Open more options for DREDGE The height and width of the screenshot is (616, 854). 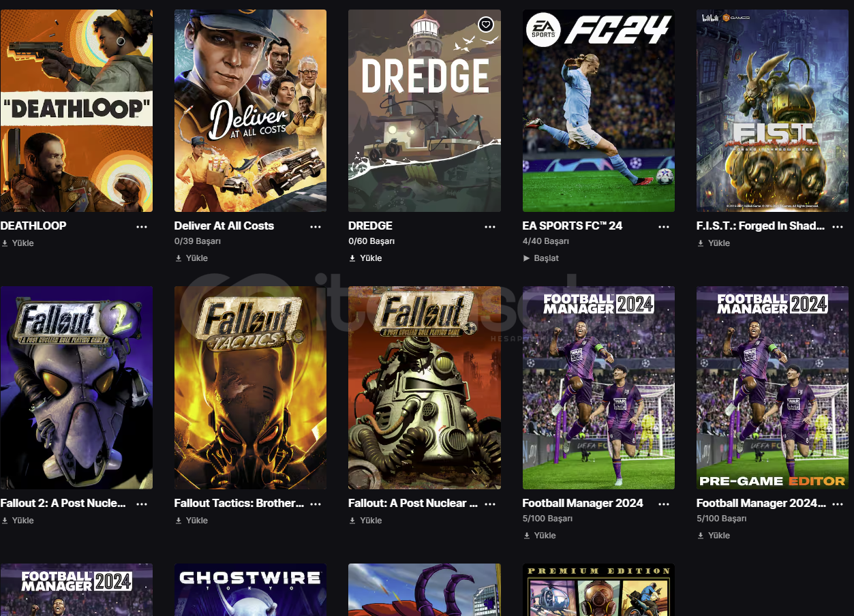tap(490, 226)
